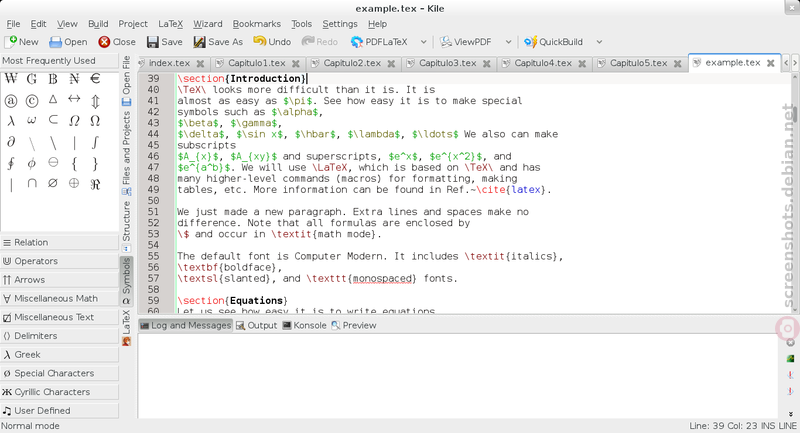This screenshot has height=433, width=800.
Task: Open the Konsole tab
Action: [304, 325]
